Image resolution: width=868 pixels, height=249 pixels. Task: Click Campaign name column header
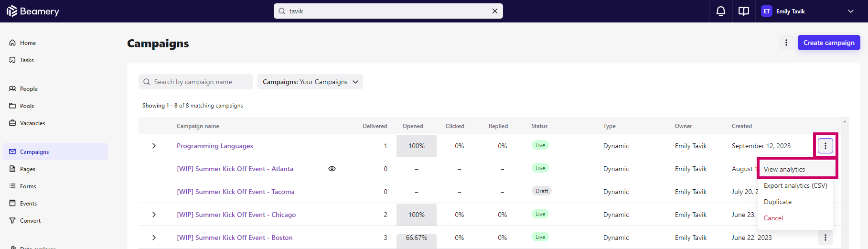(198, 126)
